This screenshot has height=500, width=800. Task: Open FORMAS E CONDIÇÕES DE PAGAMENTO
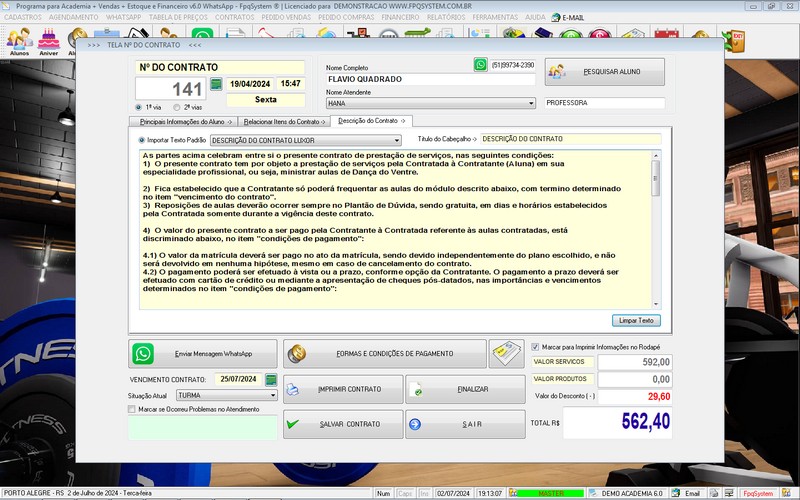pos(385,354)
